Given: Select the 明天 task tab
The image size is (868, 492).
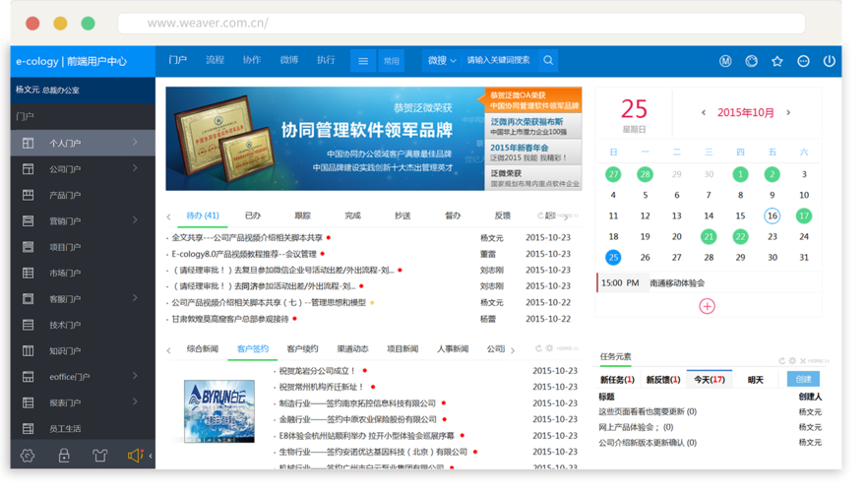Looking at the screenshot, I should pyautogui.click(x=756, y=380).
